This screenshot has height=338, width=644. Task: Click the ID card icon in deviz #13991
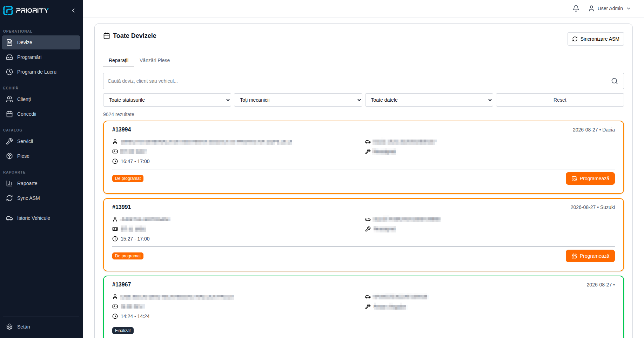115,229
